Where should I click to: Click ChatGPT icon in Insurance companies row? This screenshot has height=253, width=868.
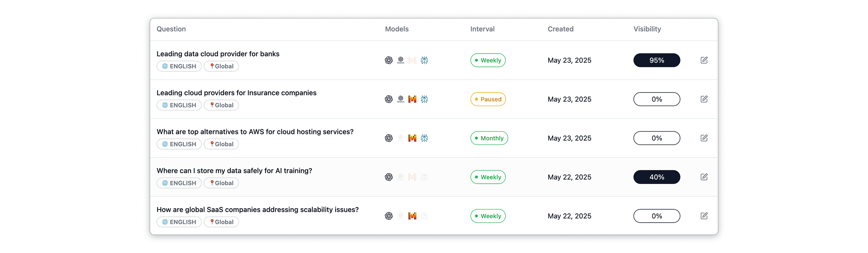(389, 99)
